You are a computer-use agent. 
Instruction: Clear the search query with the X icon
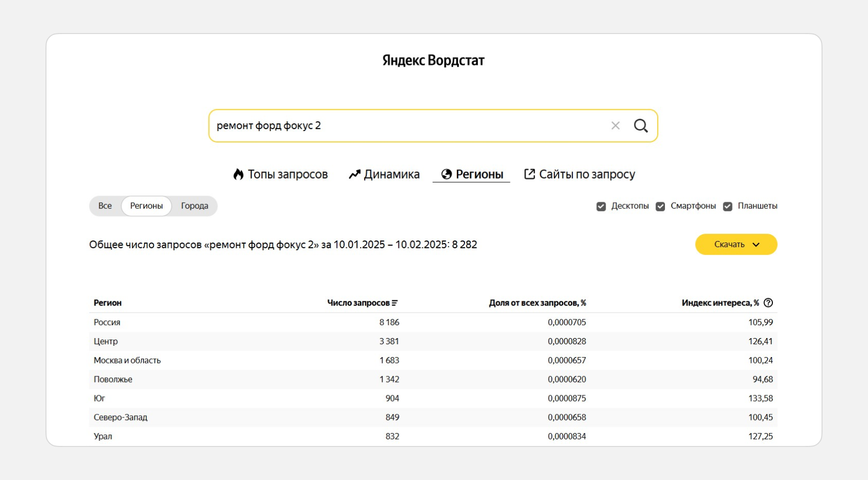point(615,125)
